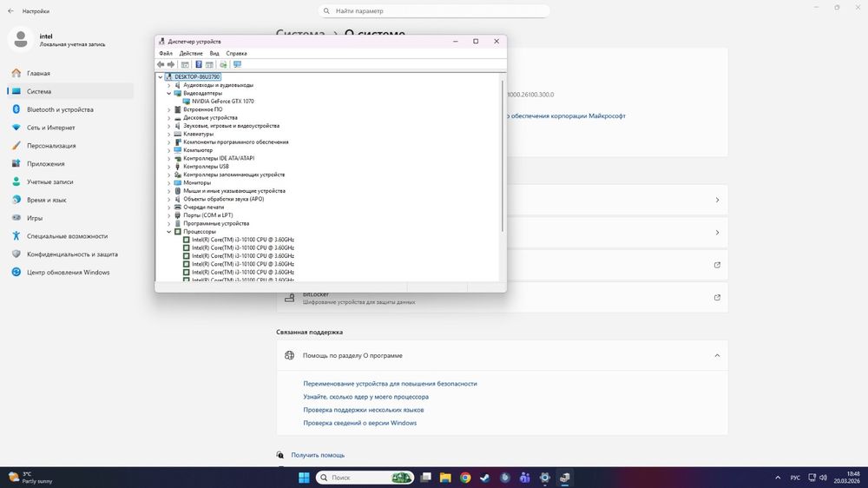Click the Найти параметр search field
Viewport: 868px width, 488px height.
(434, 11)
